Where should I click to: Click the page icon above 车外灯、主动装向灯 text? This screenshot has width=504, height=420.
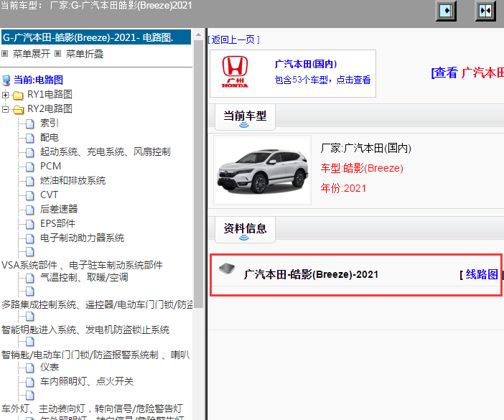point(30,396)
